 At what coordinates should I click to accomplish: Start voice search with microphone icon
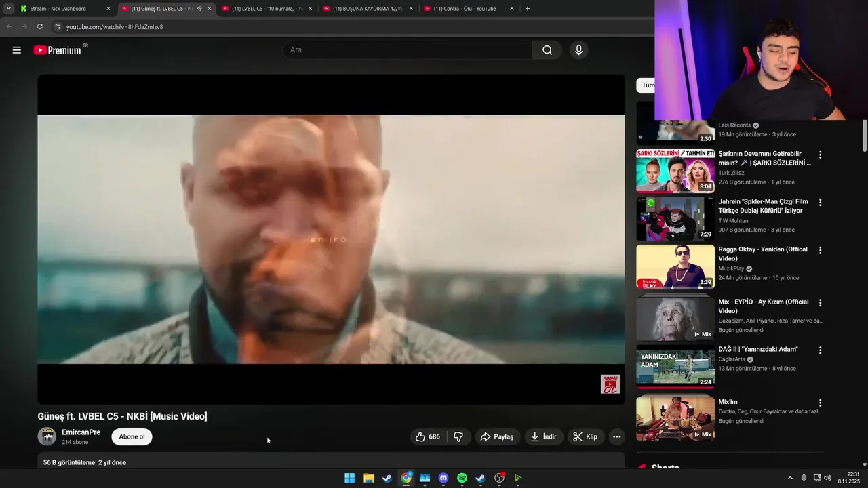(578, 49)
